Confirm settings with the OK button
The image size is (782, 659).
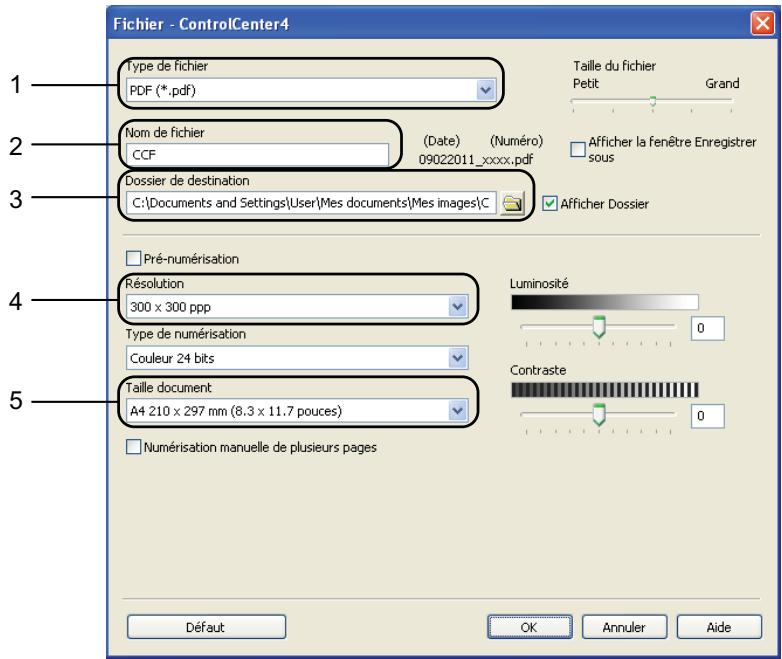[530, 627]
